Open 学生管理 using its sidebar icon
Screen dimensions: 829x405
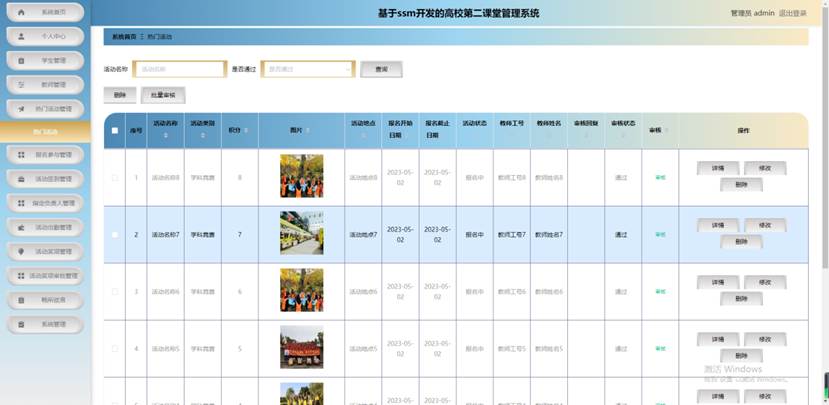click(x=21, y=61)
